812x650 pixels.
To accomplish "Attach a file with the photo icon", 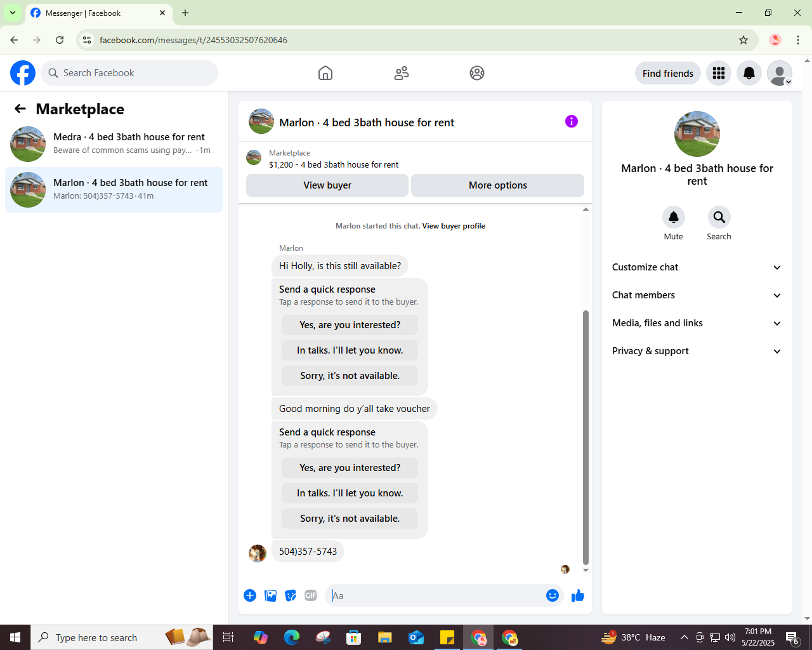I will (x=270, y=595).
